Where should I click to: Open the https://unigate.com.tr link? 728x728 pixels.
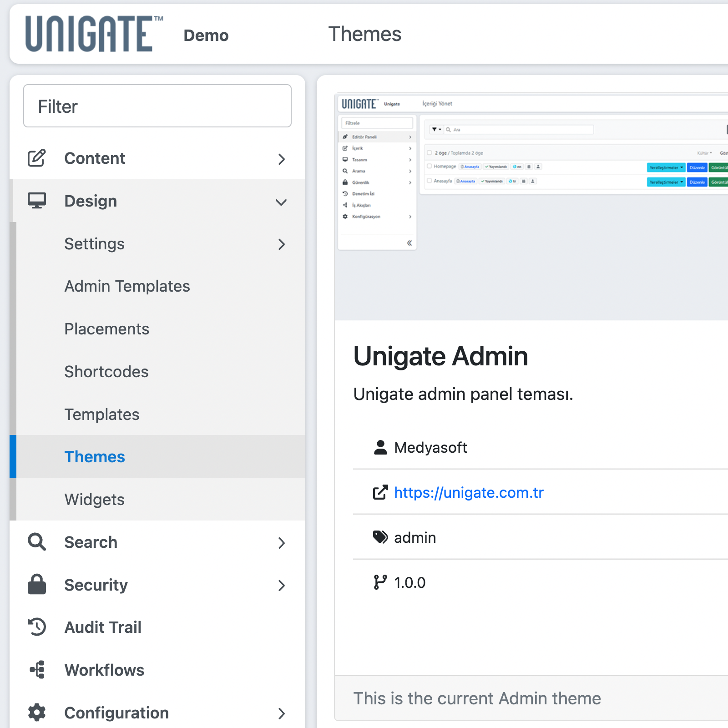pos(469,493)
